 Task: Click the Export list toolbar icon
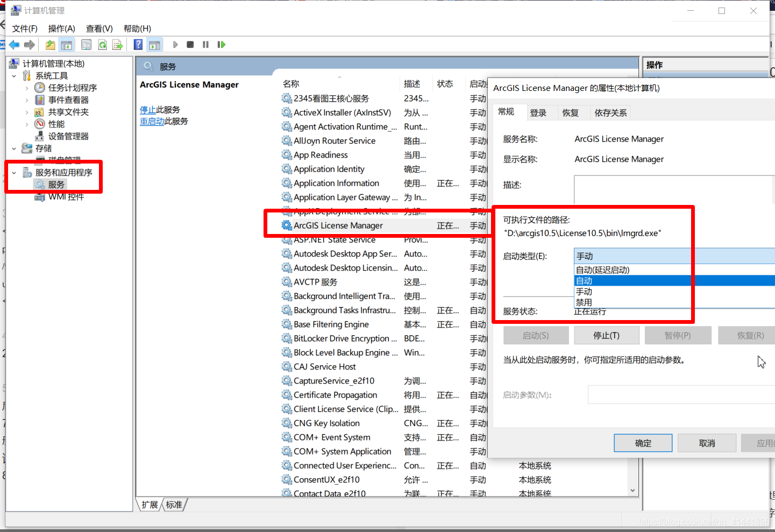pyautogui.click(x=117, y=45)
